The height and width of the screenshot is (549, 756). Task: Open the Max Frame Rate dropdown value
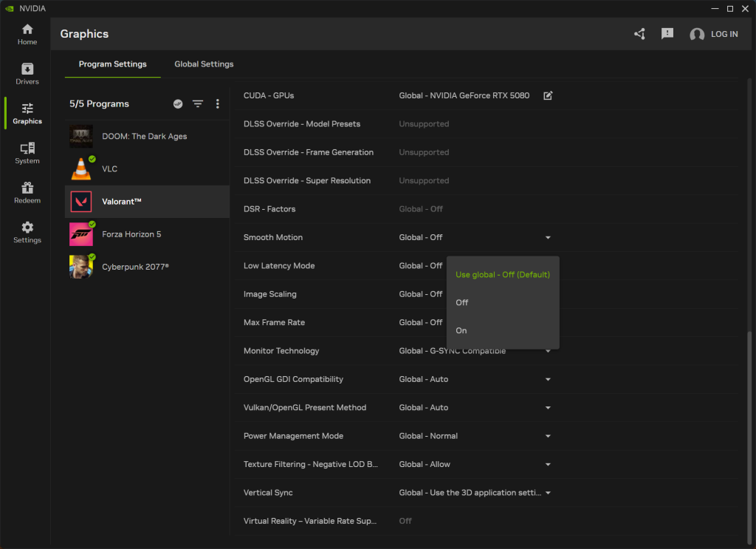pyautogui.click(x=420, y=322)
